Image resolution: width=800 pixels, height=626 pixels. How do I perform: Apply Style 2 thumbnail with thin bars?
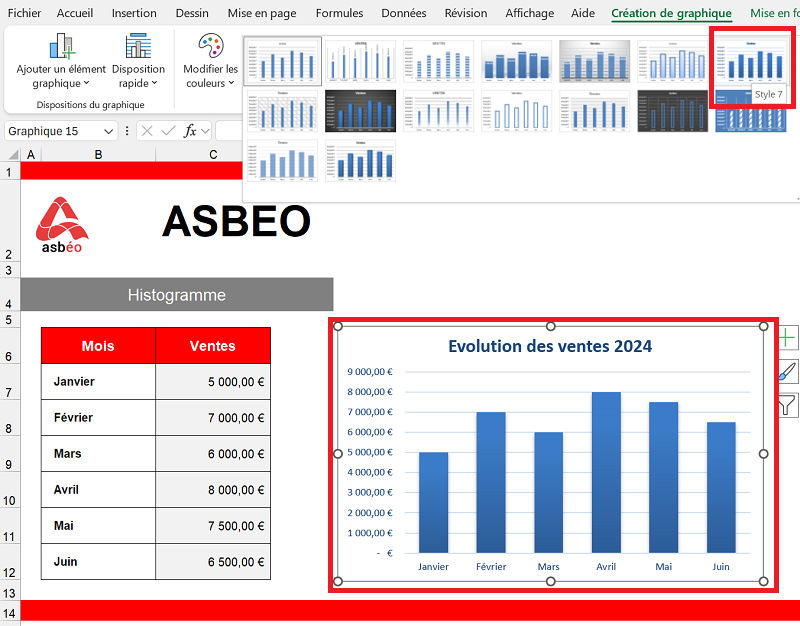360,61
